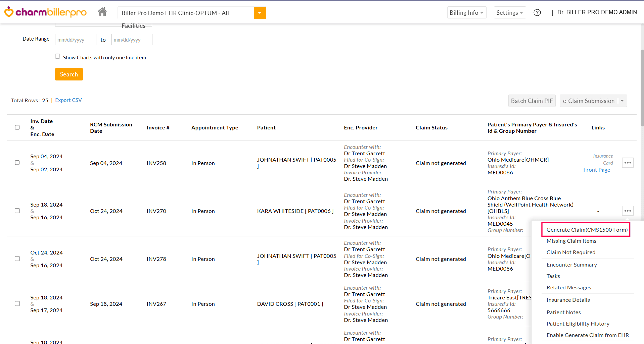The width and height of the screenshot is (644, 344).
Task: Open the three-dot menu for INV270
Action: click(628, 211)
